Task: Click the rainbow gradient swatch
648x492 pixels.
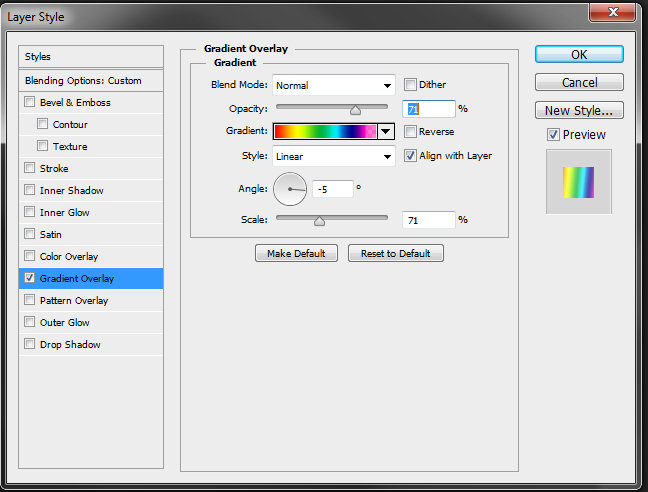Action: click(325, 132)
